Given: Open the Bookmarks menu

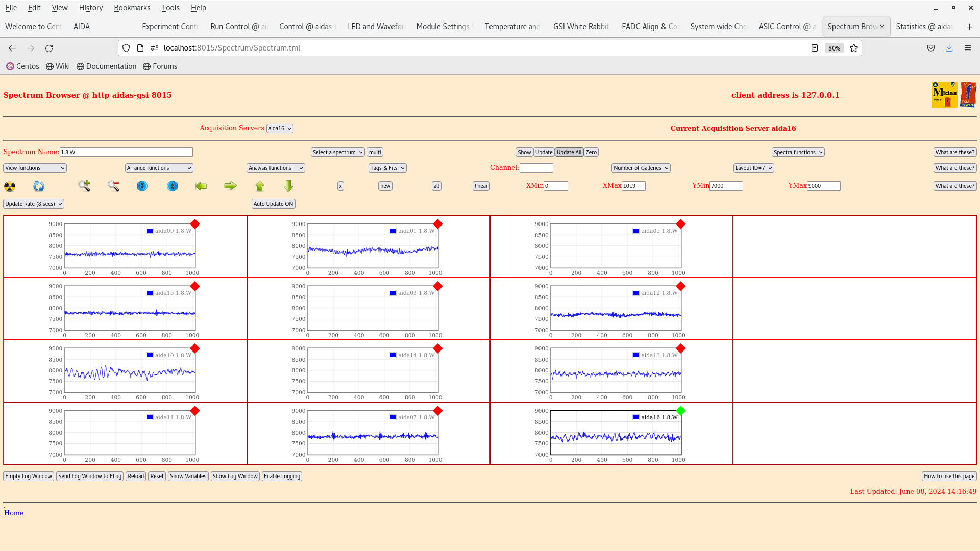Looking at the screenshot, I should point(132,8).
